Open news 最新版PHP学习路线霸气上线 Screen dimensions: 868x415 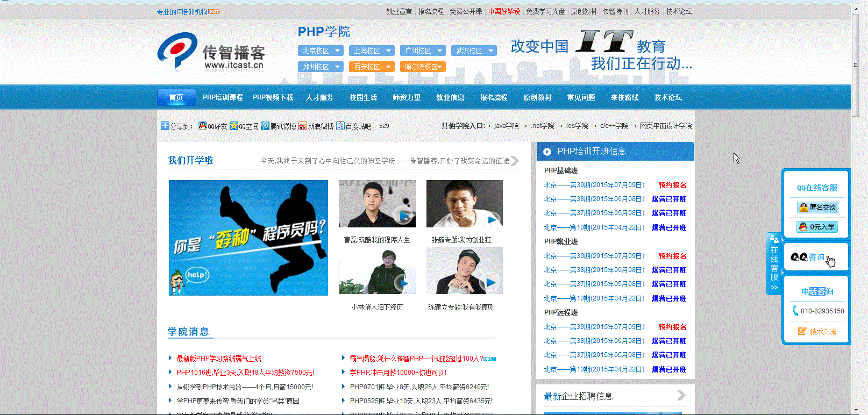point(219,359)
